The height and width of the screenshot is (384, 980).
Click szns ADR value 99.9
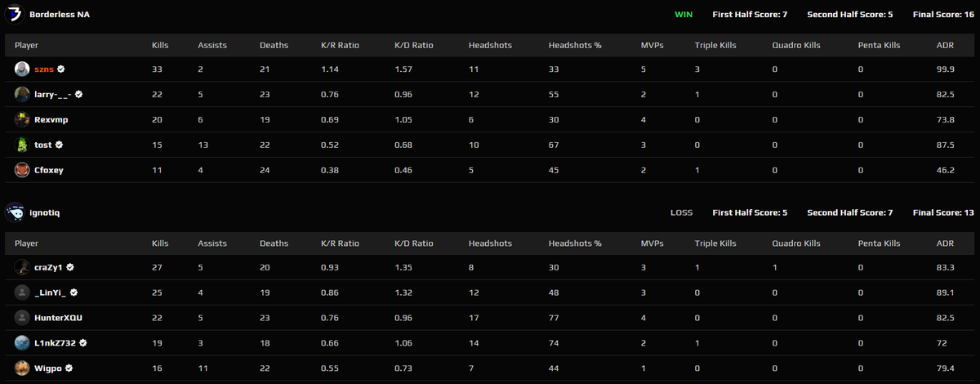(945, 69)
